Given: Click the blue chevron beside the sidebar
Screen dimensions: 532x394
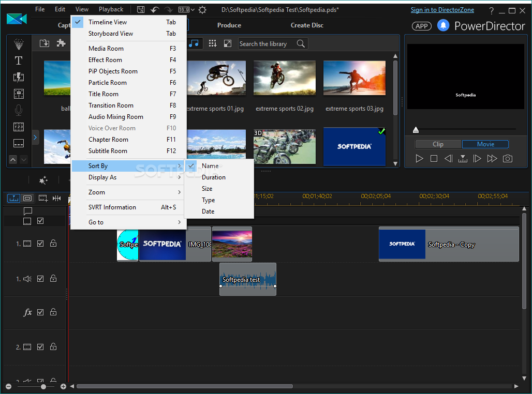Looking at the screenshot, I should click(x=35, y=138).
